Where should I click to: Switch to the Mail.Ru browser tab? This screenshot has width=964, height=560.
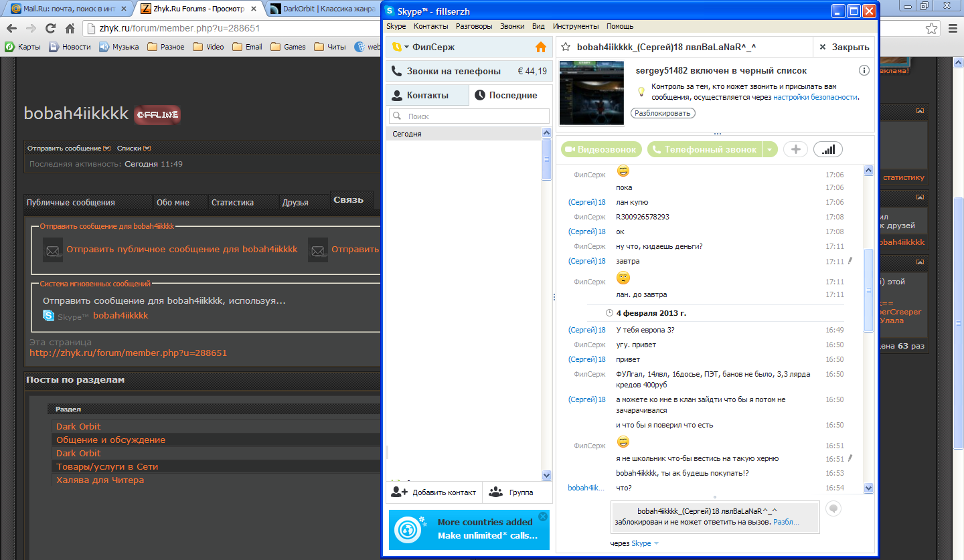[68, 9]
